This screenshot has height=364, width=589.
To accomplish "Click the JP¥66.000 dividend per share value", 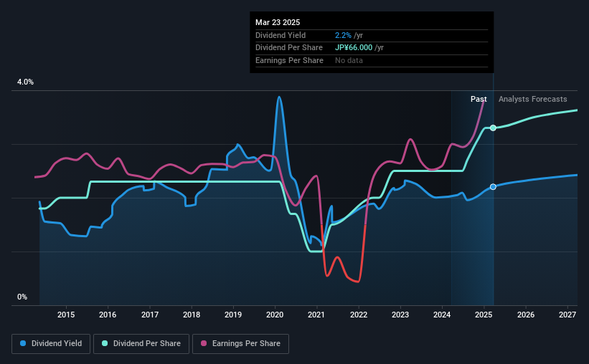I will pyautogui.click(x=354, y=48).
